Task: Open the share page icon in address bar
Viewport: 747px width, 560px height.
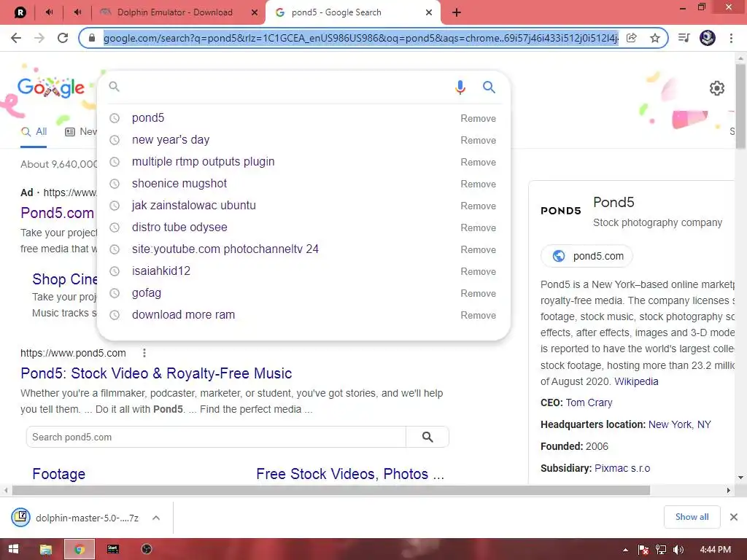Action: click(x=632, y=38)
